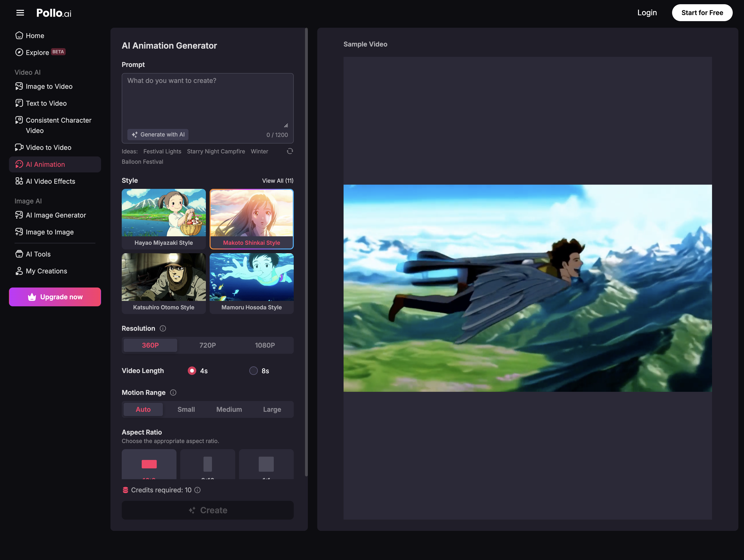Image resolution: width=744 pixels, height=560 pixels.
Task: Click the Pollo.ai logo
Action: (x=54, y=13)
